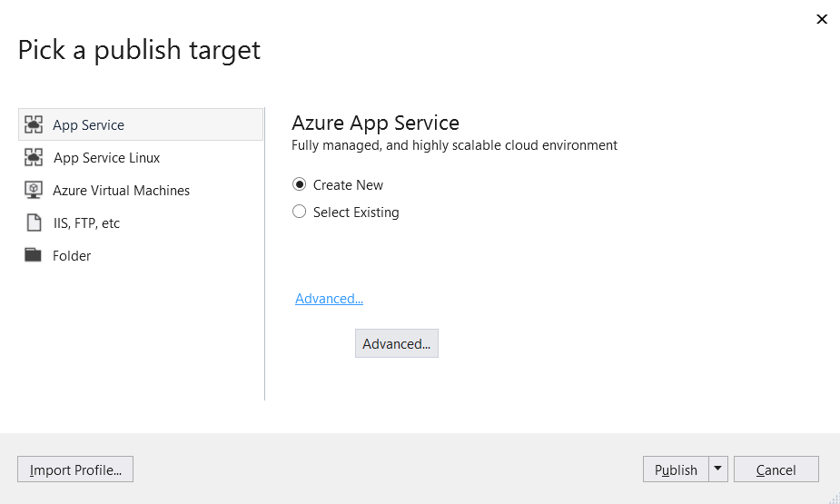The width and height of the screenshot is (840, 504).
Task: Click the Publish button
Action: pyautogui.click(x=676, y=469)
